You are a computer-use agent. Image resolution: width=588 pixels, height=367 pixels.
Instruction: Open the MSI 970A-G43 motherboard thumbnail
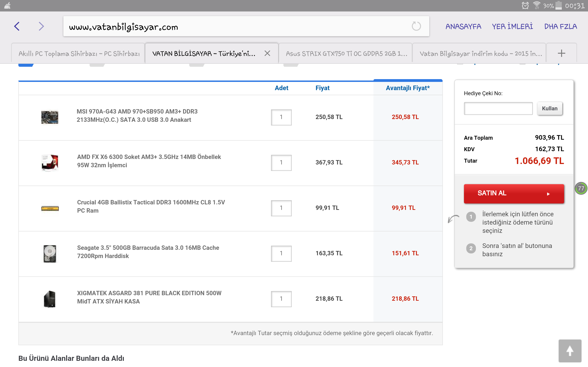tap(50, 117)
